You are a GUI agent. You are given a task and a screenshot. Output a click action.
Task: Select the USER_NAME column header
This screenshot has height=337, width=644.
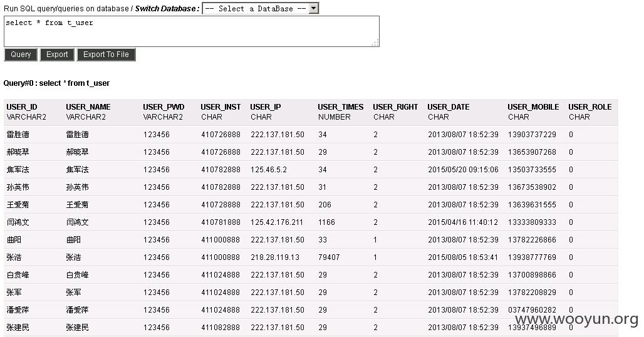pyautogui.click(x=88, y=107)
